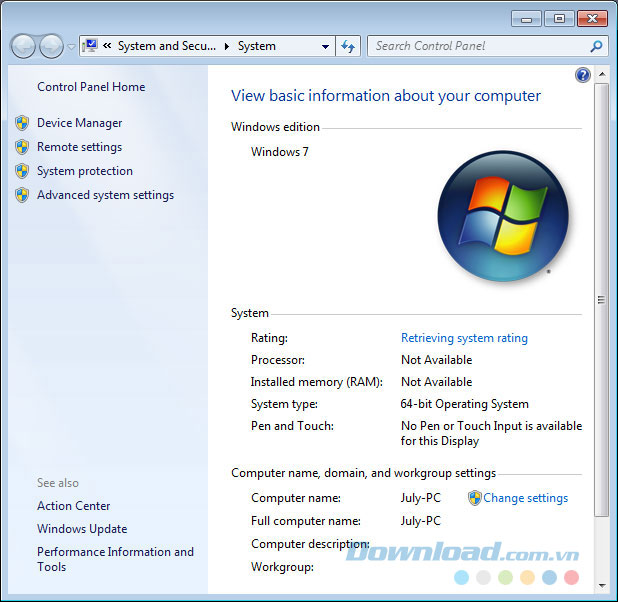The width and height of the screenshot is (618, 602).
Task: Go to Control Panel Home
Action: 91,87
